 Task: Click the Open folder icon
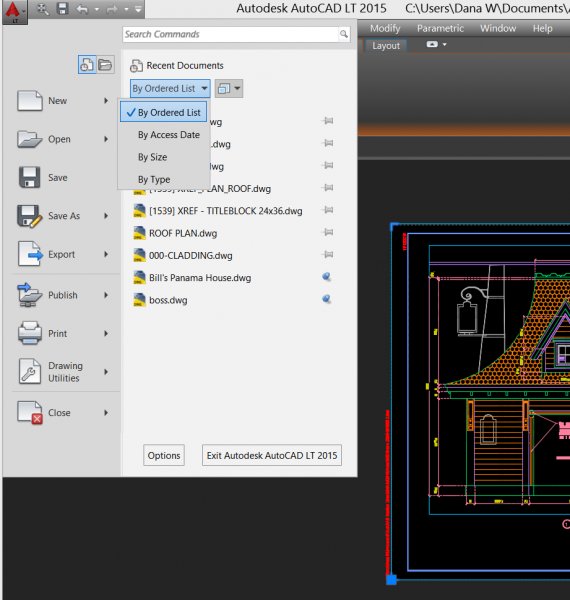(x=29, y=139)
